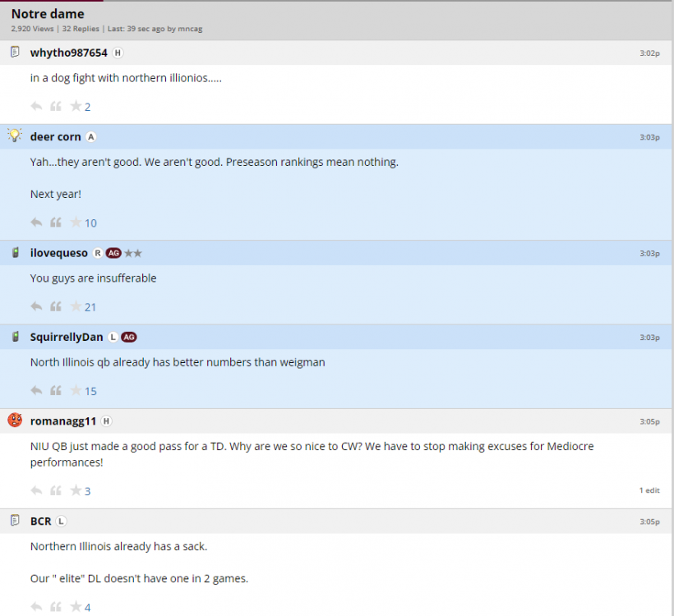Open last poster mncag's profile
This screenshot has width=674, height=616.
191,29
